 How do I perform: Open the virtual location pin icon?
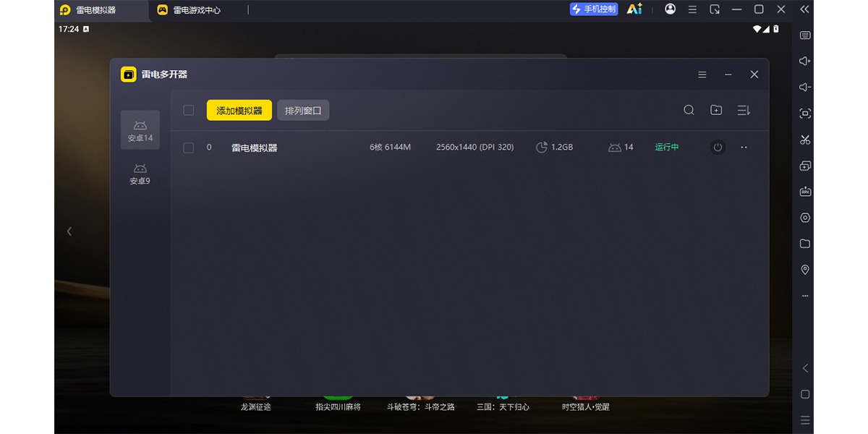coord(805,270)
